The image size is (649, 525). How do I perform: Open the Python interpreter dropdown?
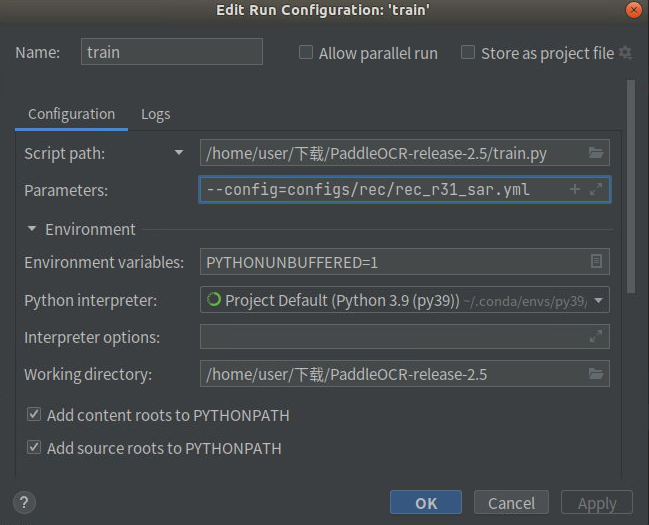point(599,299)
